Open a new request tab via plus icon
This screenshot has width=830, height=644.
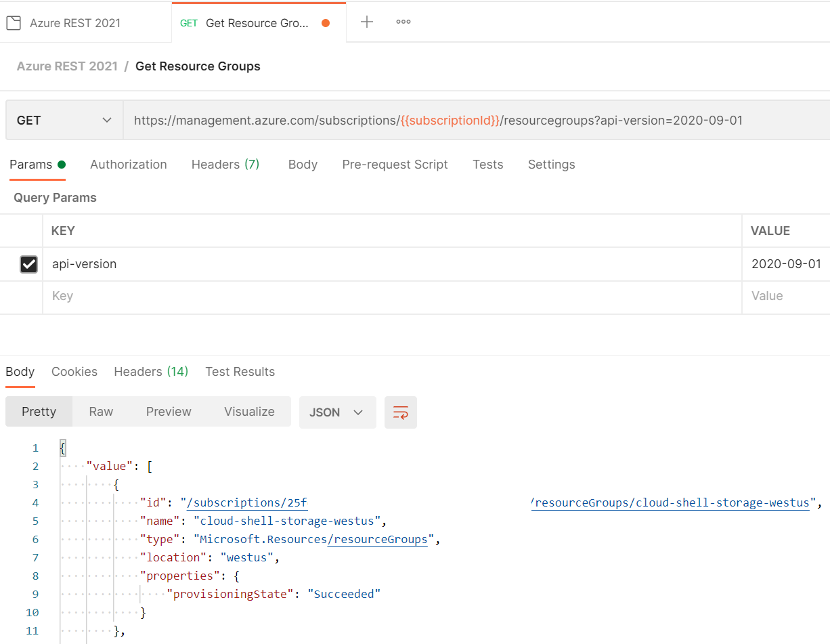coord(366,22)
